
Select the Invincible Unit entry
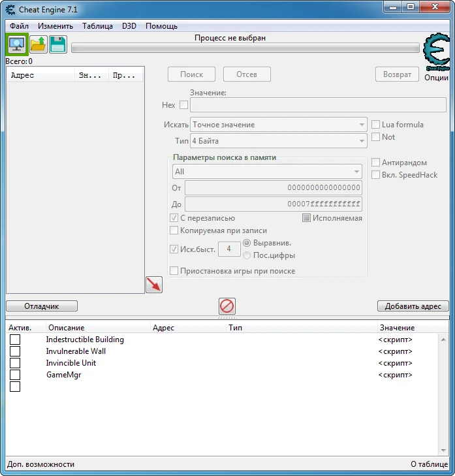(x=71, y=363)
